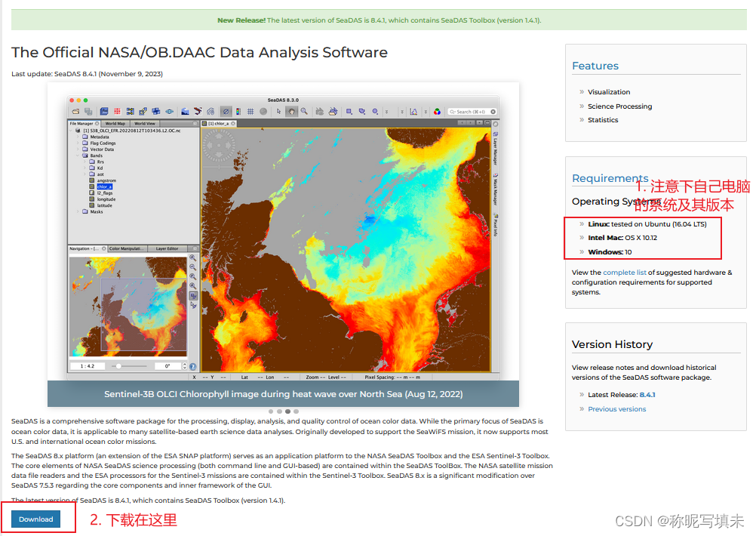Open the spectrum chart toolbar icon

413,112
